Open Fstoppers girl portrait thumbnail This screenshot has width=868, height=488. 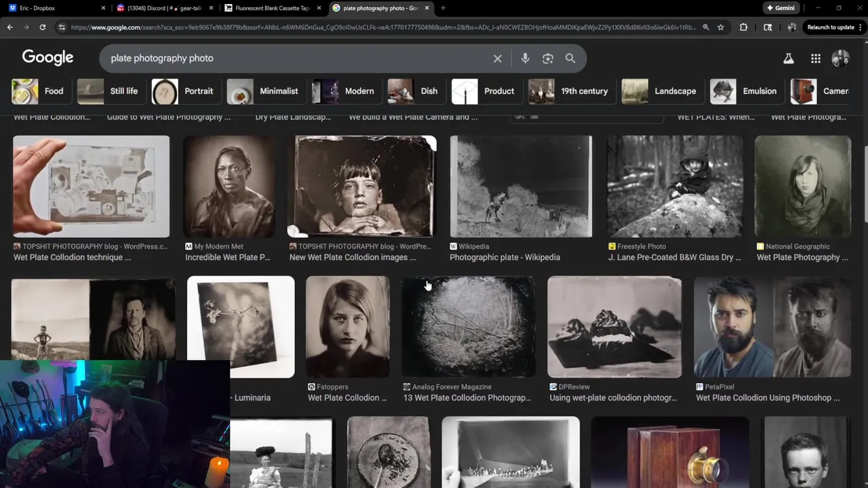click(347, 327)
